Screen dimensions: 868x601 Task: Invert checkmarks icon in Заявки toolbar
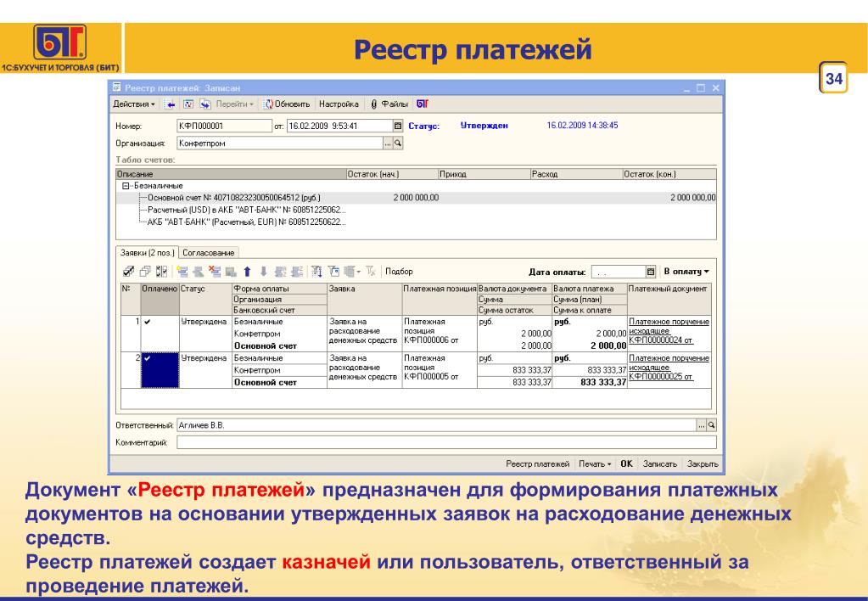(x=162, y=272)
